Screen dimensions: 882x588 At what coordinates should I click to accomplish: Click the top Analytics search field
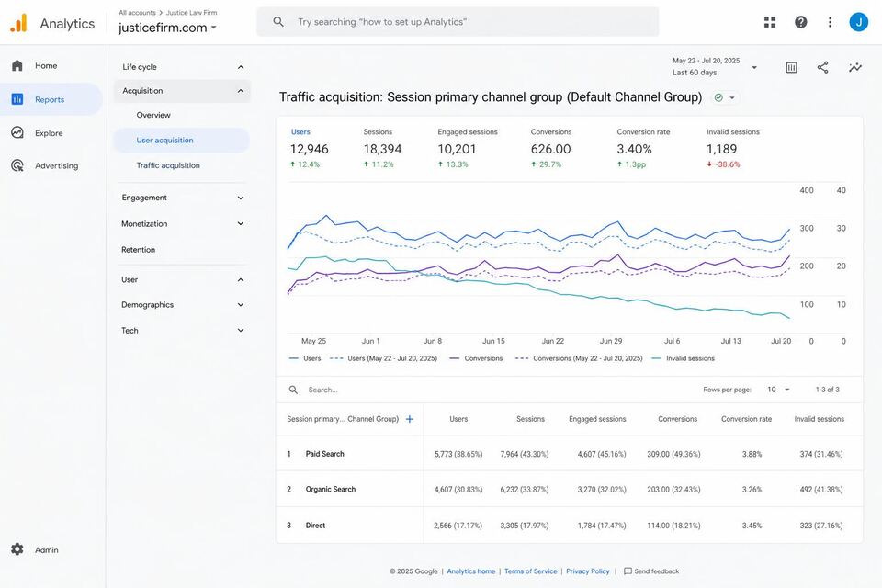458,22
